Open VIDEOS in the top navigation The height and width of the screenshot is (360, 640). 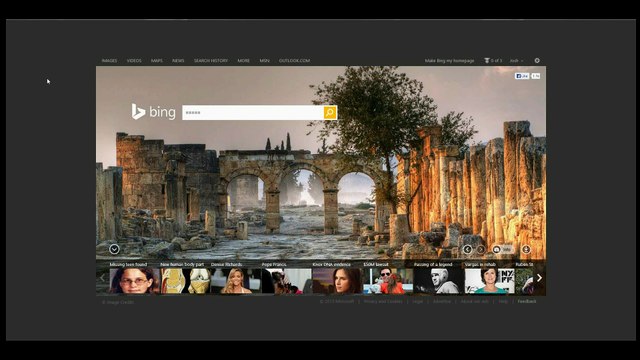[x=134, y=61]
